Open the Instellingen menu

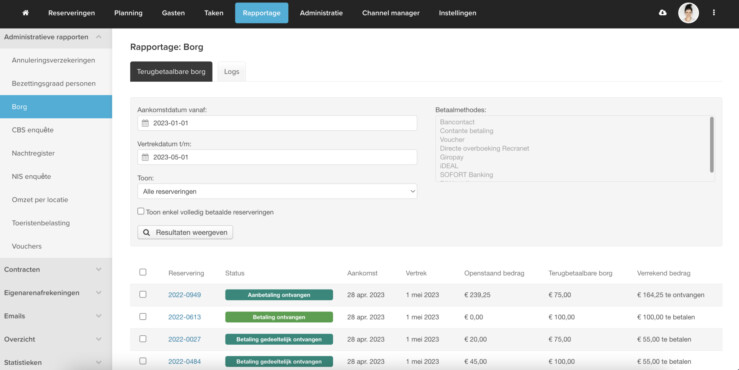457,13
